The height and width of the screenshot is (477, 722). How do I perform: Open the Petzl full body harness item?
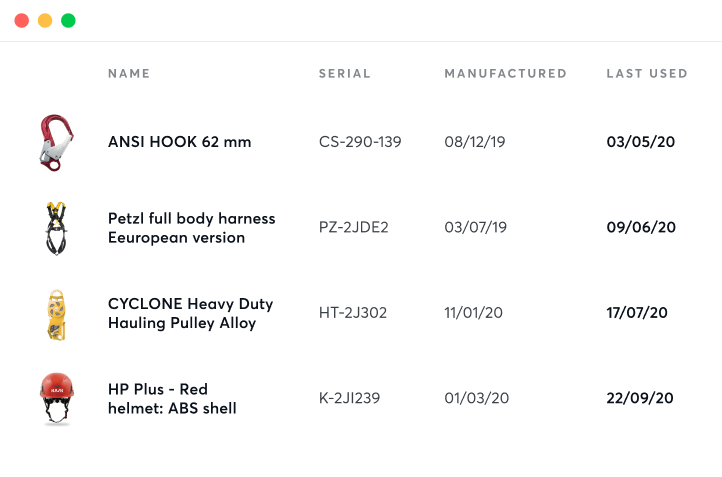pos(191,228)
